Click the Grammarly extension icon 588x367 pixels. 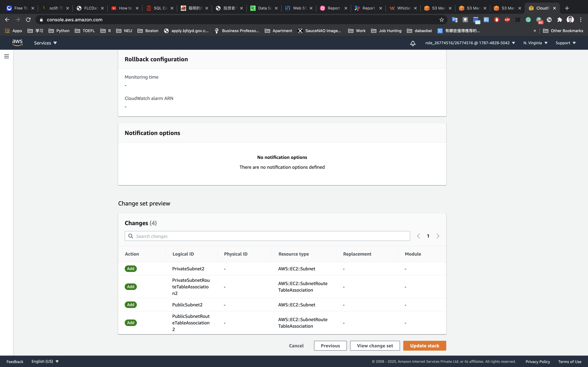(x=528, y=20)
